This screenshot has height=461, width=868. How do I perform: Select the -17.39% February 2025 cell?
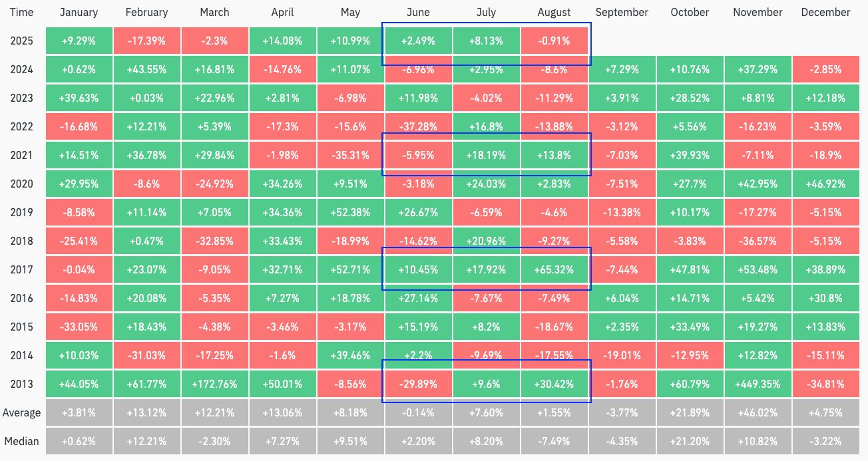pos(146,41)
